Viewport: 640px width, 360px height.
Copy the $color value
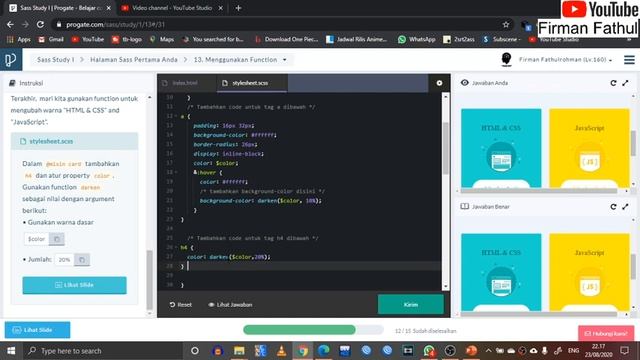tap(57, 239)
